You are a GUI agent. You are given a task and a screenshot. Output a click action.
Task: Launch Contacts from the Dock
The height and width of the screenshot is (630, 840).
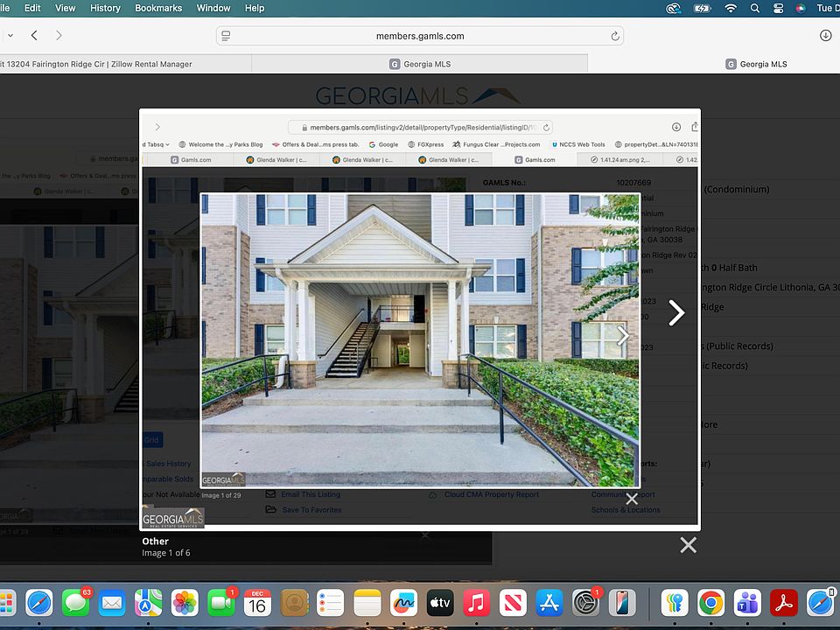[294, 603]
